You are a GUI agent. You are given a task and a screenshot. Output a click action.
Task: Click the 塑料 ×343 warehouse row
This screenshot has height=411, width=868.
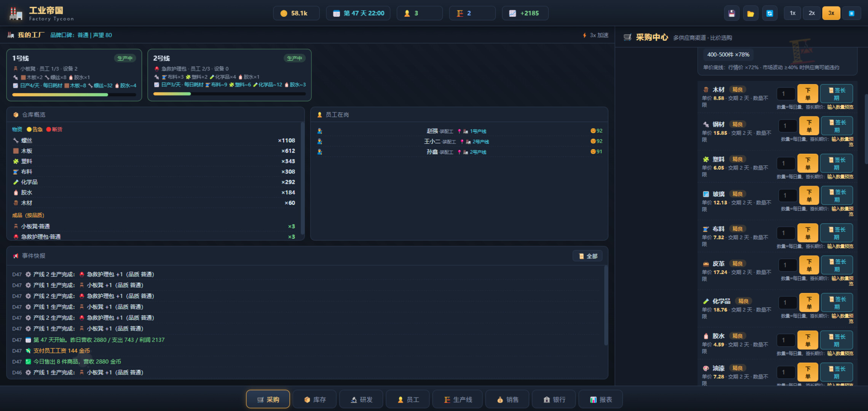154,161
